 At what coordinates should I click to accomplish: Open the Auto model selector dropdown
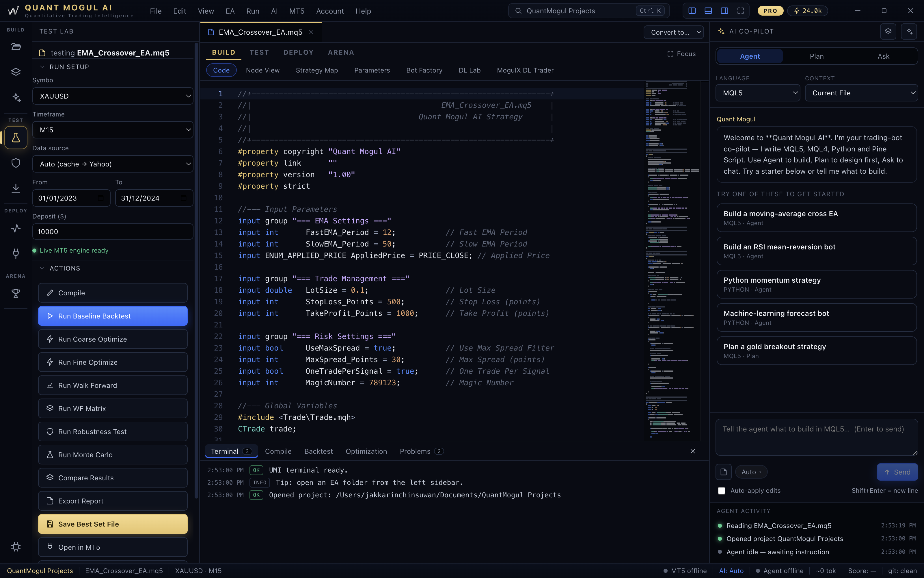tap(751, 472)
